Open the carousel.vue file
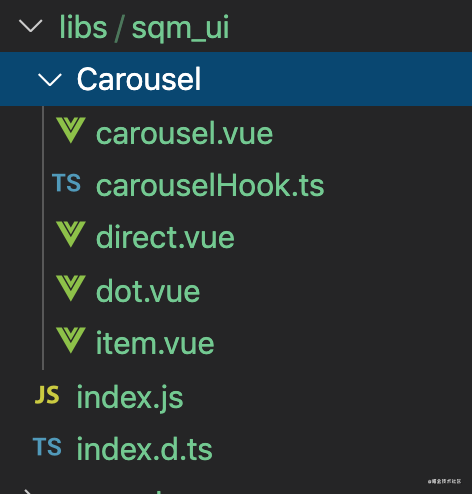 click(184, 134)
